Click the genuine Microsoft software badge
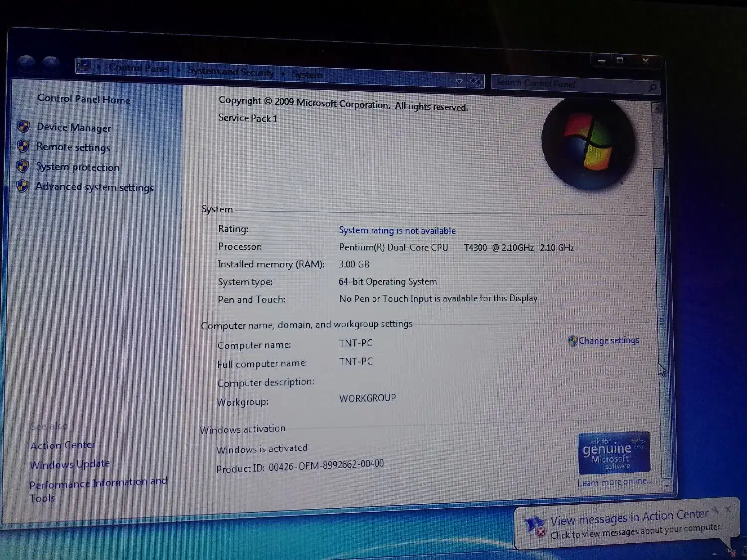The width and height of the screenshot is (747, 560). (x=614, y=452)
